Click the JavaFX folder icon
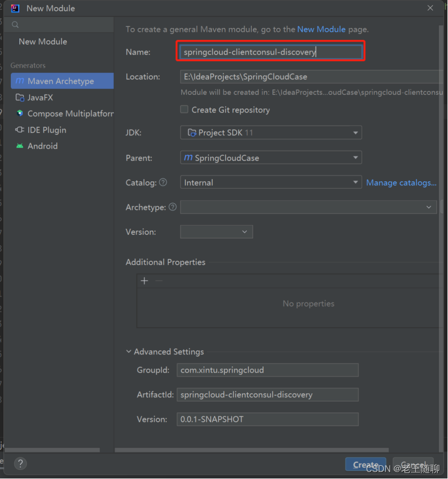The width and height of the screenshot is (448, 479). coord(20,98)
